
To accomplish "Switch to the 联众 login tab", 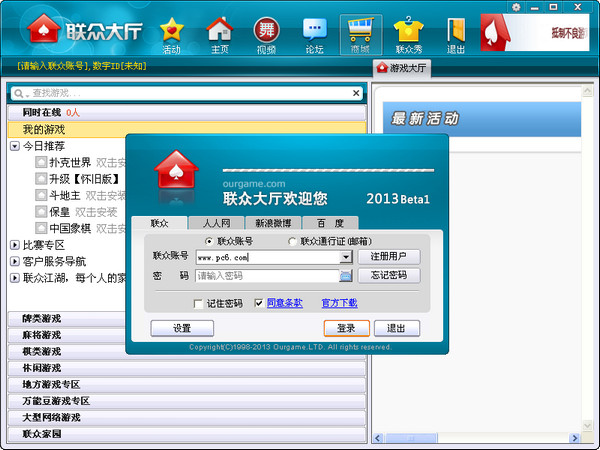I will point(160,223).
